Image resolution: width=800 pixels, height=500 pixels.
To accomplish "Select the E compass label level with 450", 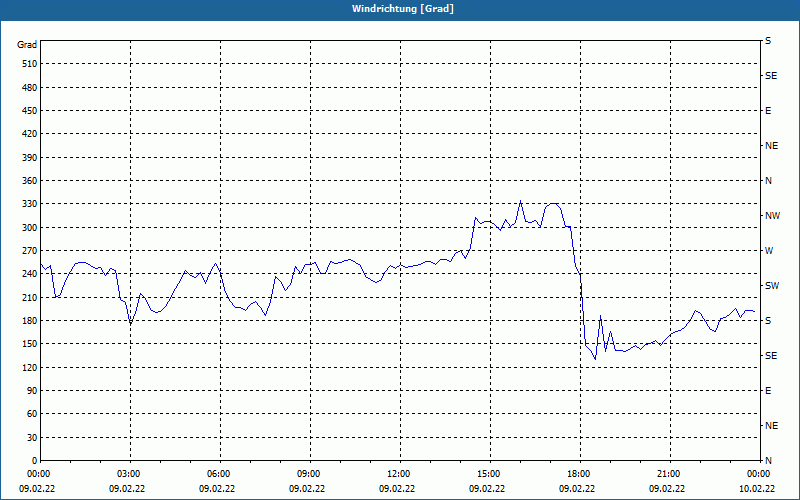I will tap(768, 111).
